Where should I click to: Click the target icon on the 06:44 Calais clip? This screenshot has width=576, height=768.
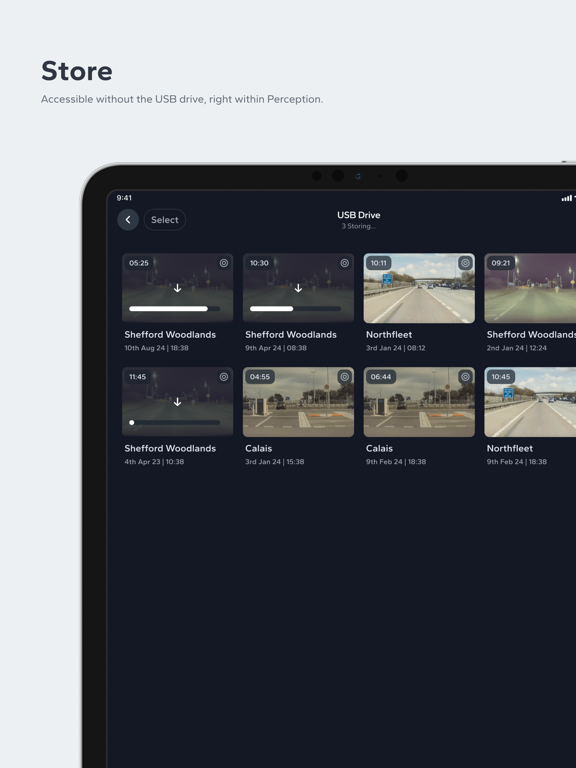(465, 377)
